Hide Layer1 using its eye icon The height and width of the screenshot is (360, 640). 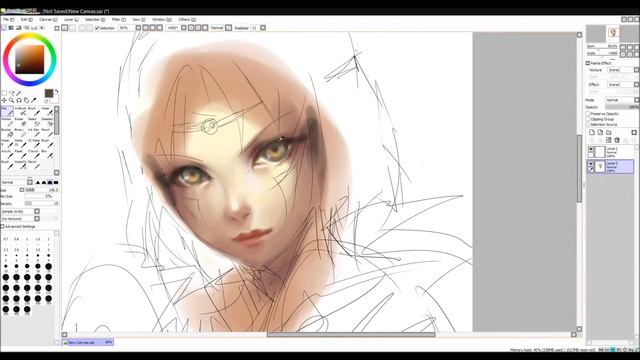pos(591,149)
